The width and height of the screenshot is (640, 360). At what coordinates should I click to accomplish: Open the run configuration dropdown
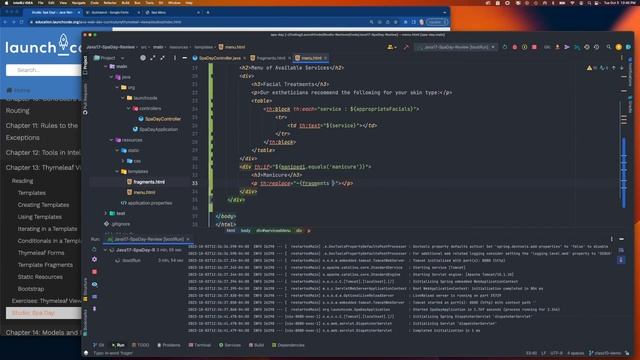(456, 47)
